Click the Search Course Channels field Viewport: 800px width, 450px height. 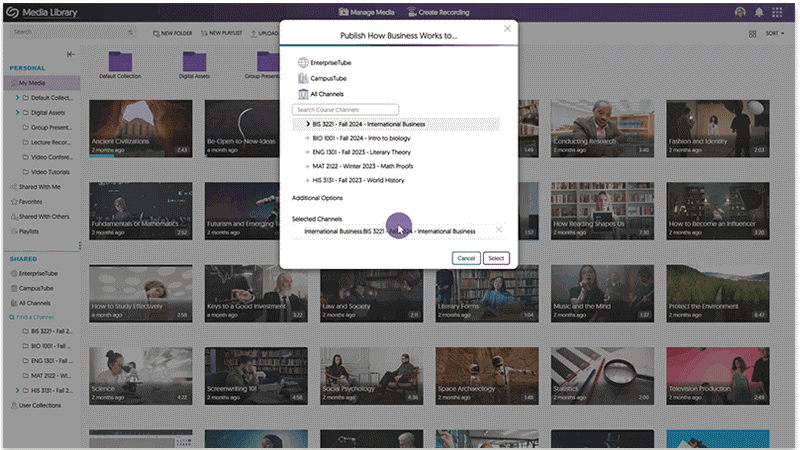click(345, 109)
